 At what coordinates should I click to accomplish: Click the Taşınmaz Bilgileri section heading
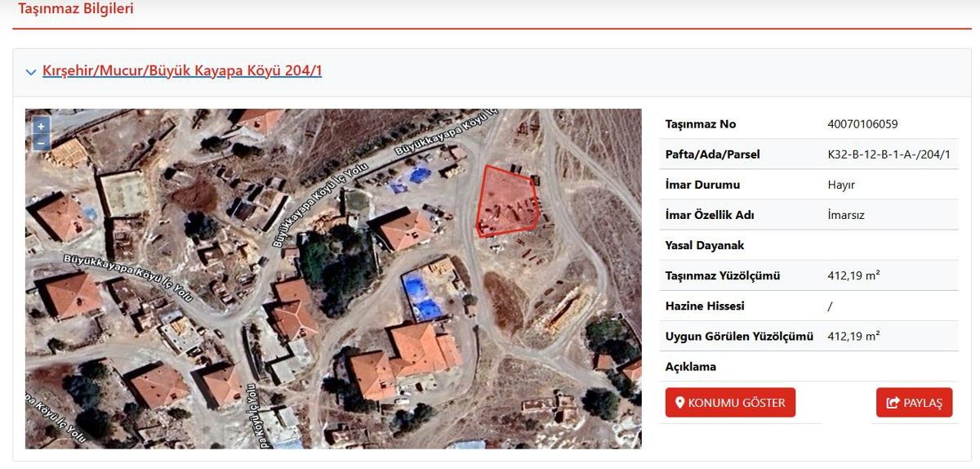click(x=76, y=9)
